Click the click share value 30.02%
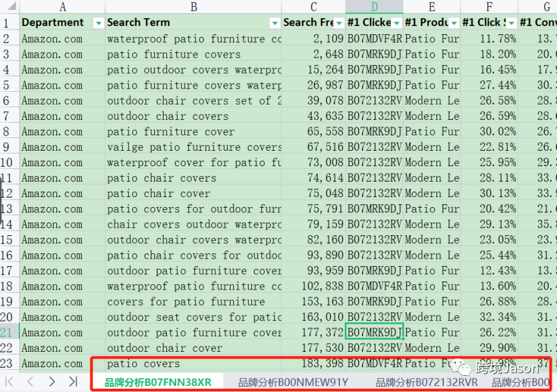Screen dimensions: 557x392 498,132
